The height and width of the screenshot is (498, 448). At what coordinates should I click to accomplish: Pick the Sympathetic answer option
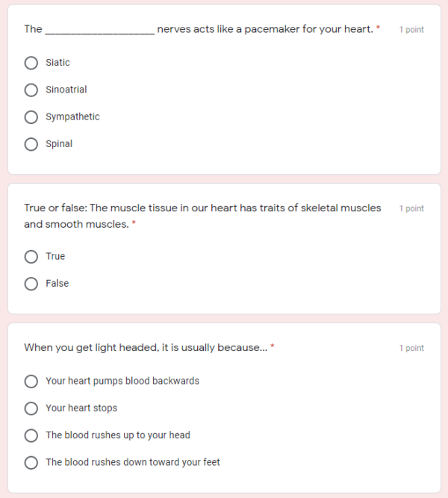coord(31,117)
